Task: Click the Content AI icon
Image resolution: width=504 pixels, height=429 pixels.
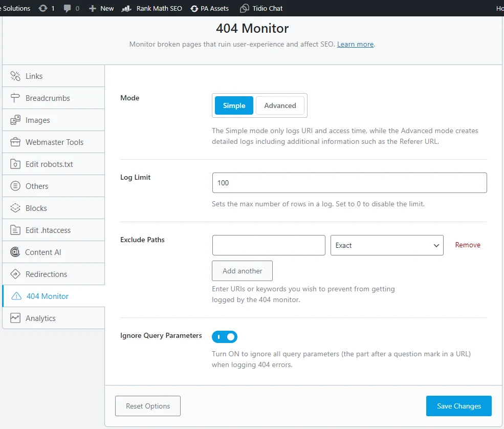Action: [x=15, y=252]
